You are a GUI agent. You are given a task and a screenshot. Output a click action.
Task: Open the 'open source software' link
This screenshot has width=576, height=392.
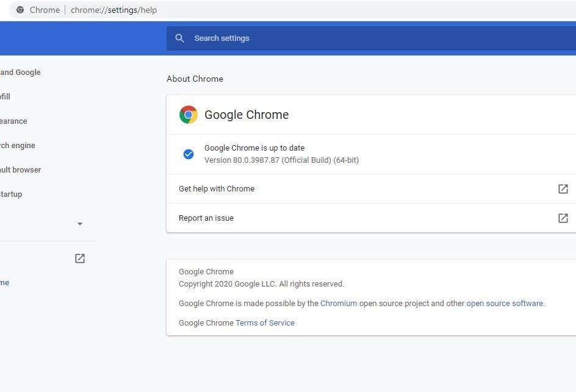pos(505,303)
